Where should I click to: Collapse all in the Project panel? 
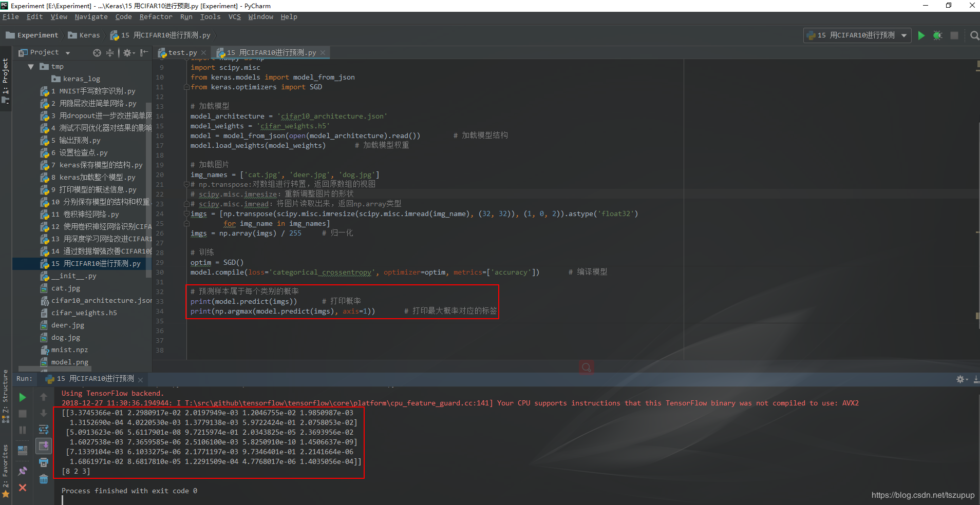coord(110,52)
